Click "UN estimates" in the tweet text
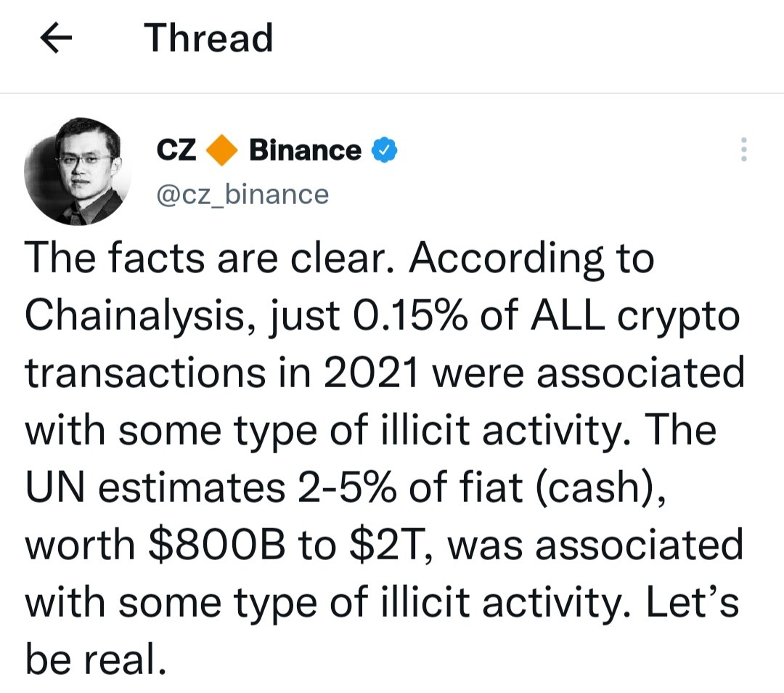784x693 pixels. [x=155, y=487]
